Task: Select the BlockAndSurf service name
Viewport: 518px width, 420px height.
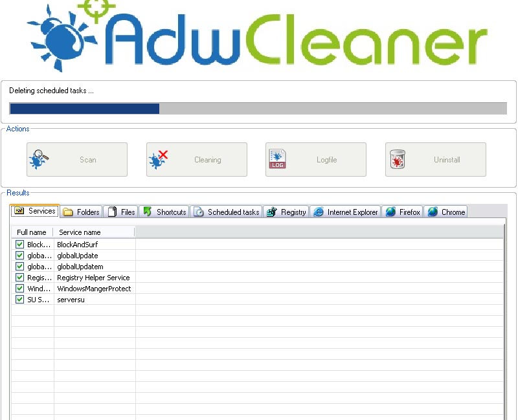Action: (77, 245)
